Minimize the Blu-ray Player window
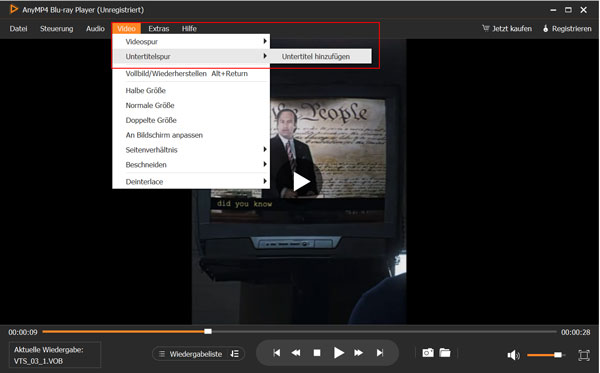 point(553,10)
